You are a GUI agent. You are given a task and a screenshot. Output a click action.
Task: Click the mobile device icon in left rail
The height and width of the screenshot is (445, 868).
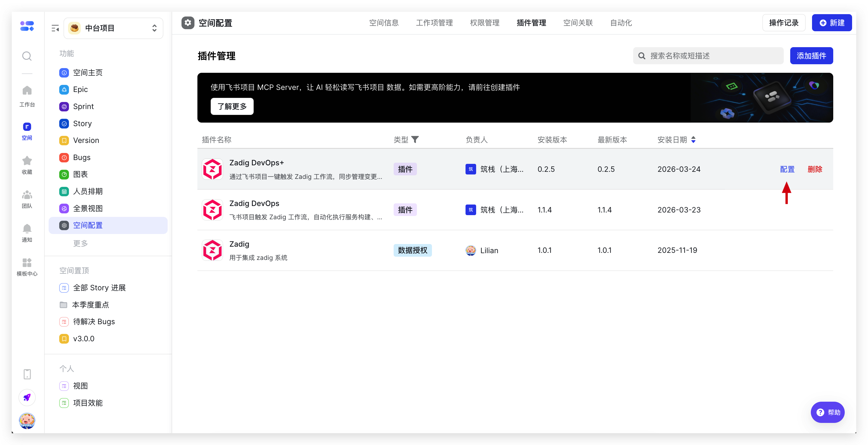pyautogui.click(x=27, y=374)
